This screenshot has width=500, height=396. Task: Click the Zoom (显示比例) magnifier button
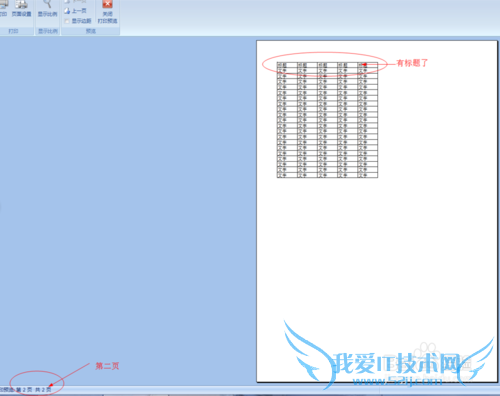tap(47, 9)
